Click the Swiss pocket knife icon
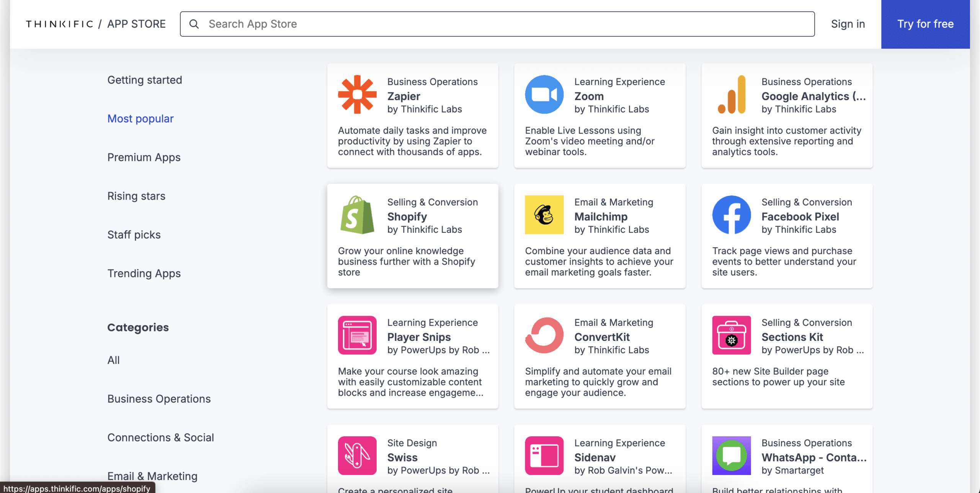 pos(357,455)
